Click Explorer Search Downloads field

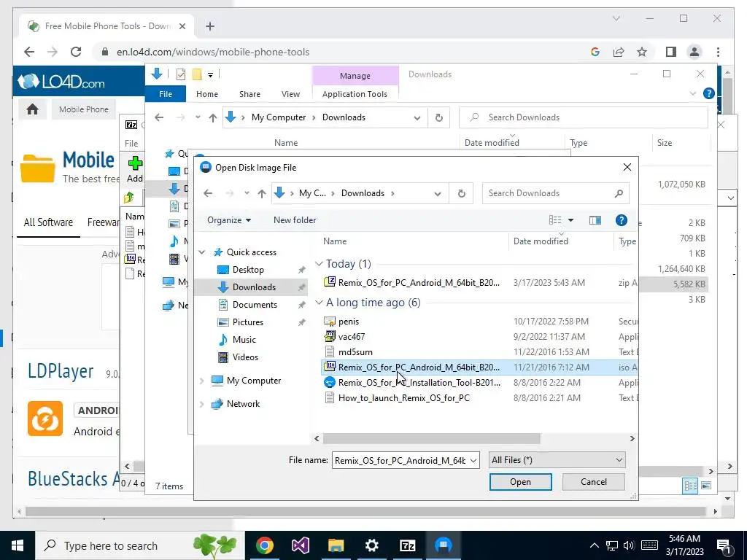pyautogui.click(x=583, y=117)
